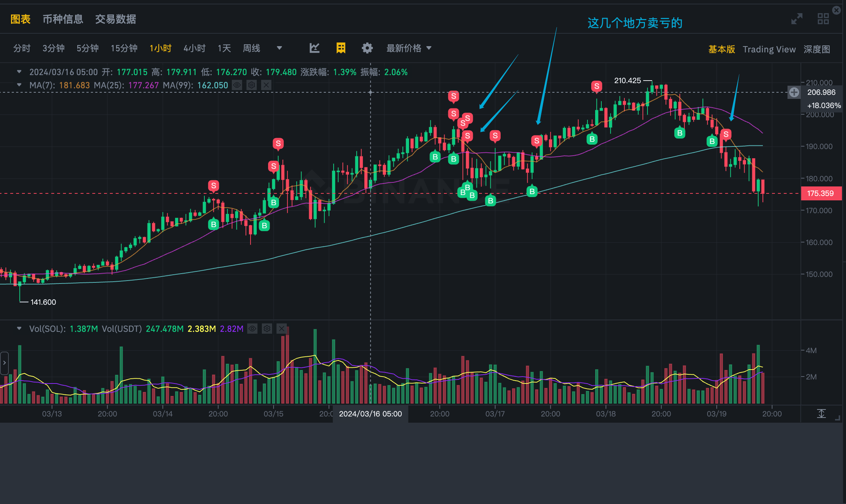Select the 4小时 interval
The image size is (846, 504).
coord(194,48)
